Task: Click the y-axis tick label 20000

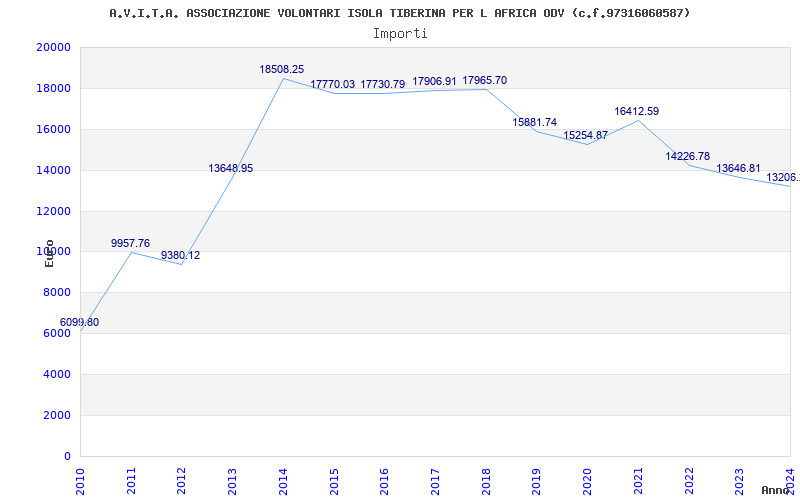Action: 54,47
